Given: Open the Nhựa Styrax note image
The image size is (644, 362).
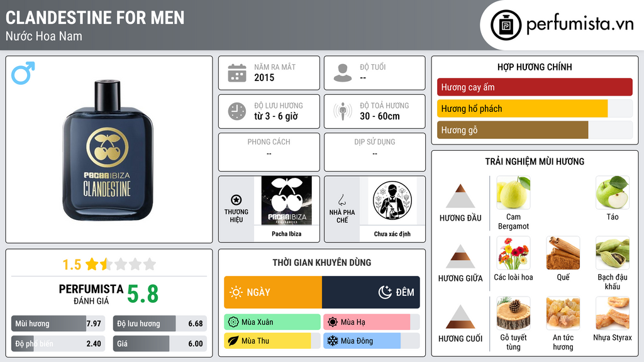Looking at the screenshot, I should pos(613,314).
